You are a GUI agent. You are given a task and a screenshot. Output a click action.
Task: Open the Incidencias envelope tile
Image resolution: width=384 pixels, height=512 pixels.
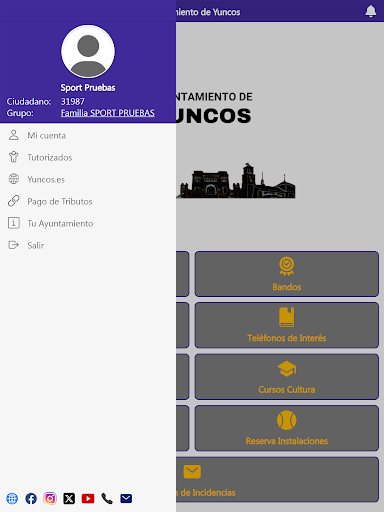pyautogui.click(x=277, y=479)
